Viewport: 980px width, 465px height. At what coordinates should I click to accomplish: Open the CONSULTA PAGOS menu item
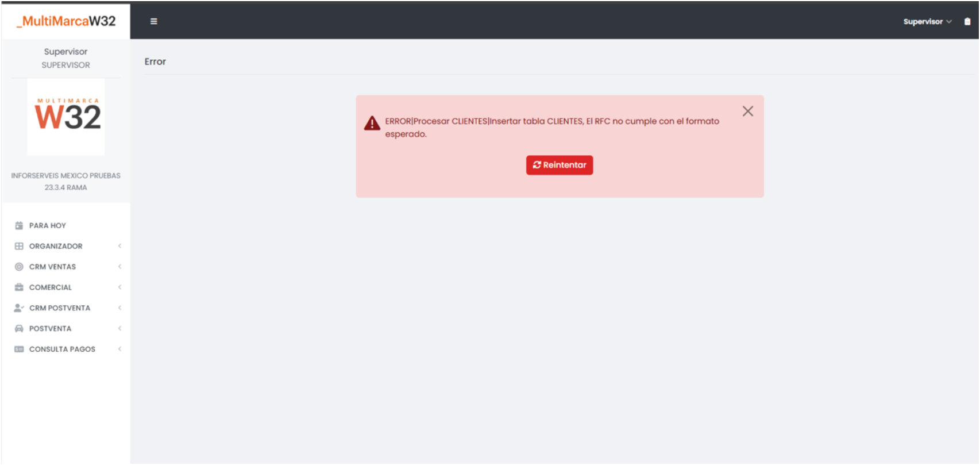click(62, 349)
